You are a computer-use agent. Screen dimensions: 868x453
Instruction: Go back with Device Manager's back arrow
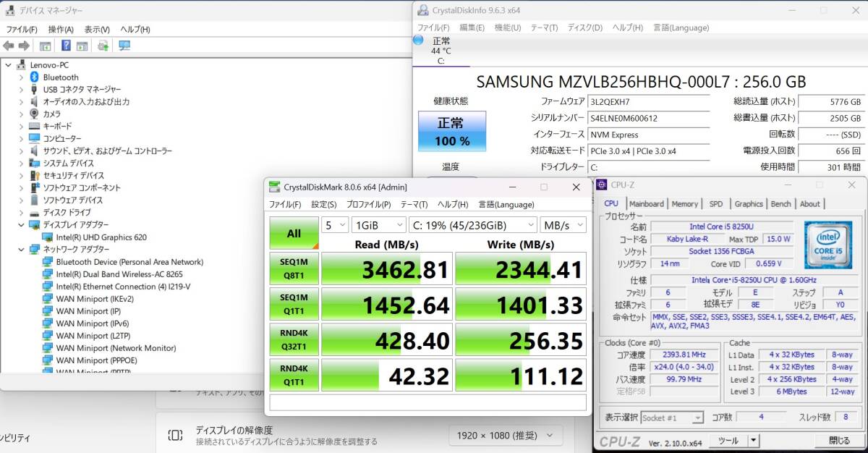click(9, 46)
